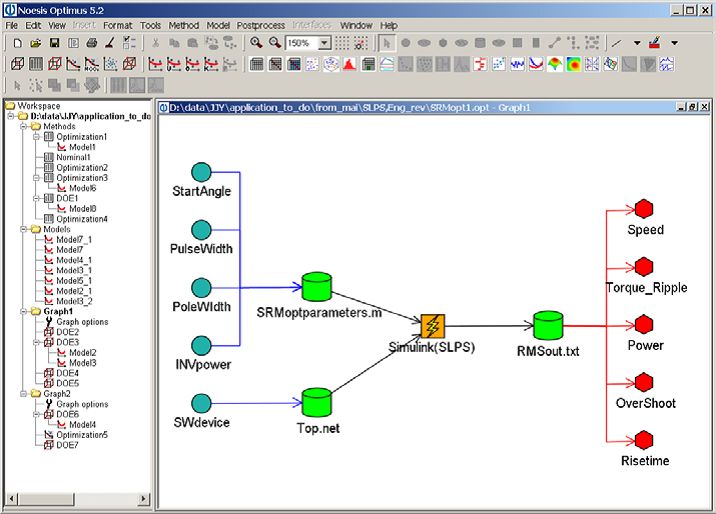This screenshot has width=716, height=514.
Task: Collapse the DOE6 tree node
Action: 36,414
